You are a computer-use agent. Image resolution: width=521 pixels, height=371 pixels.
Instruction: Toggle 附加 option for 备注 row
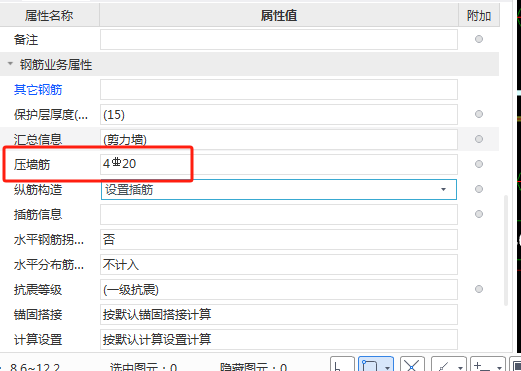tap(479, 39)
